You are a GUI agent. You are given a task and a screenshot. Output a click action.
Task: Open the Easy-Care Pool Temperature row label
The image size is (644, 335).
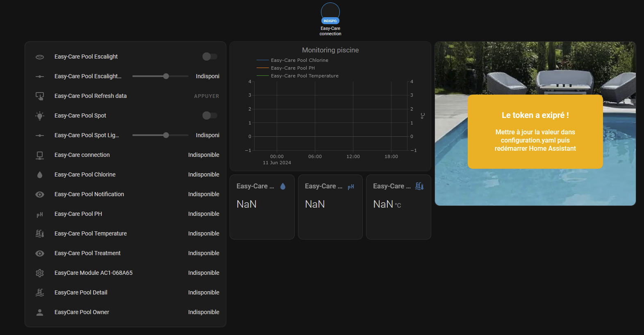point(91,233)
